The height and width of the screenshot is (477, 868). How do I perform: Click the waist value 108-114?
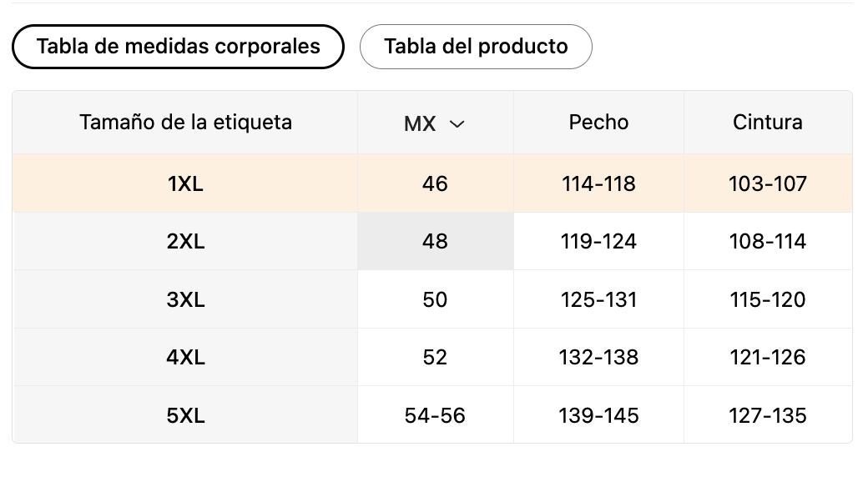coord(768,242)
